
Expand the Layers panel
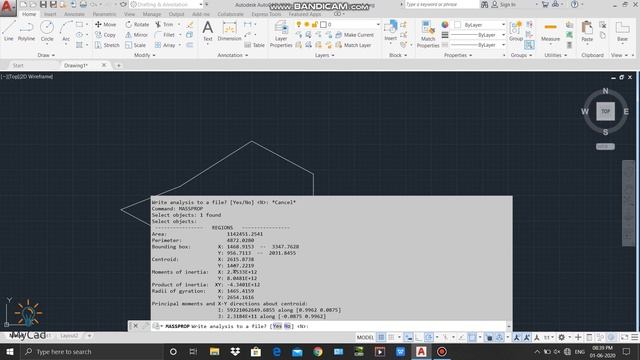[x=324, y=55]
